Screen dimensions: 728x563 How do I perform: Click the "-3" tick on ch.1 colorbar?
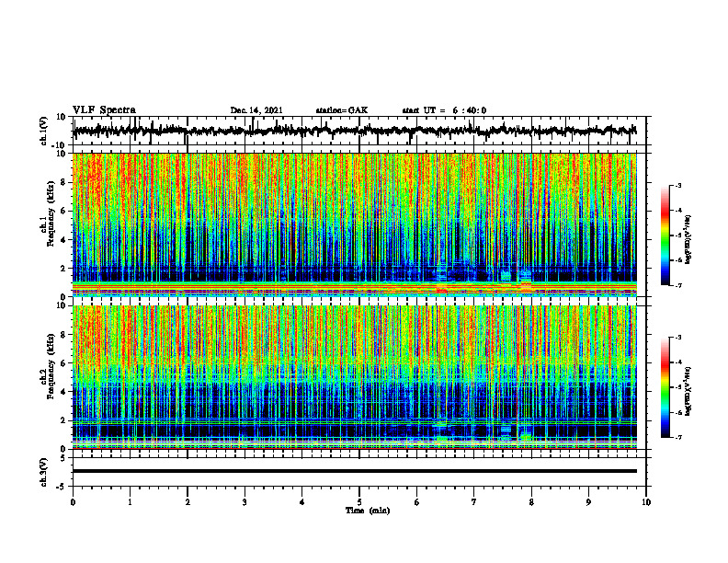tap(678, 185)
